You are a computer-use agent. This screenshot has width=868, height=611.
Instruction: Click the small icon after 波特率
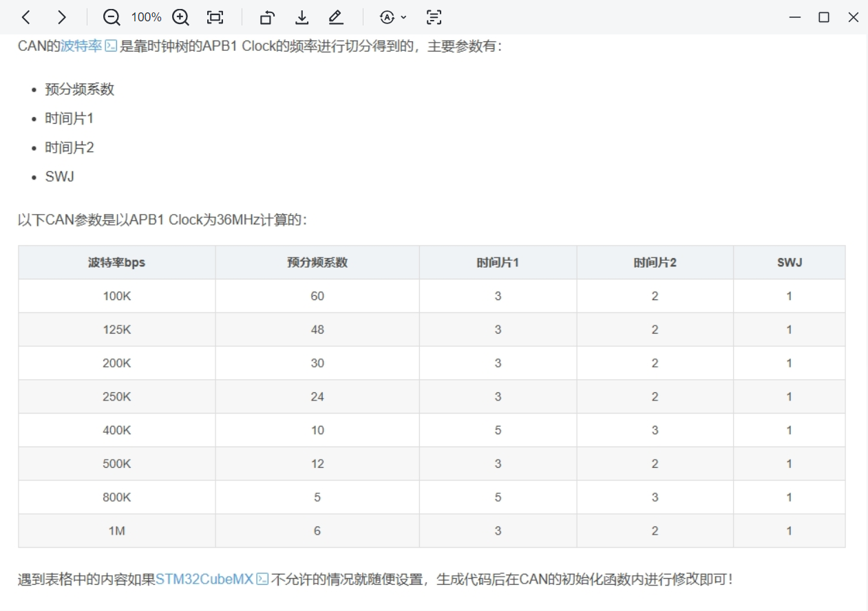tap(111, 47)
